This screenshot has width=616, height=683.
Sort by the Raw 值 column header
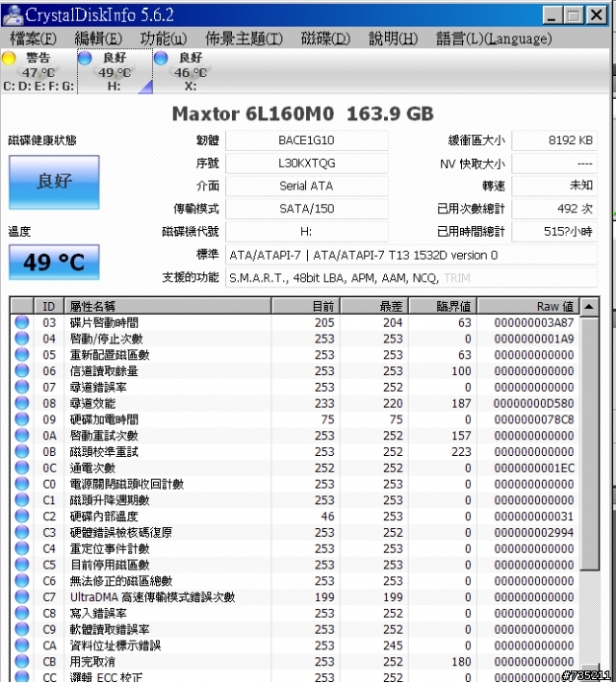tap(528, 306)
